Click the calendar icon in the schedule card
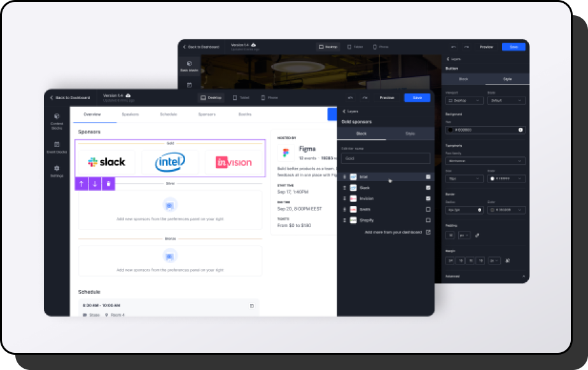588x370 pixels. pyautogui.click(x=251, y=306)
